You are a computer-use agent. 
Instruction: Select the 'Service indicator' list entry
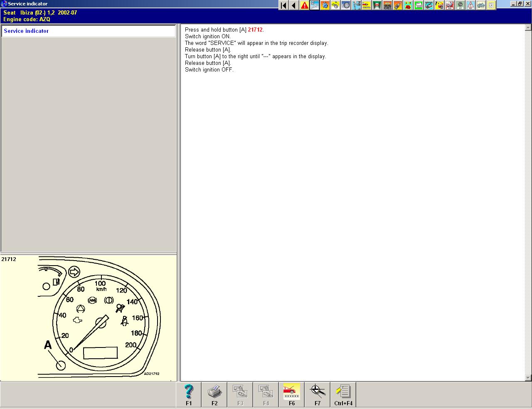[88, 31]
